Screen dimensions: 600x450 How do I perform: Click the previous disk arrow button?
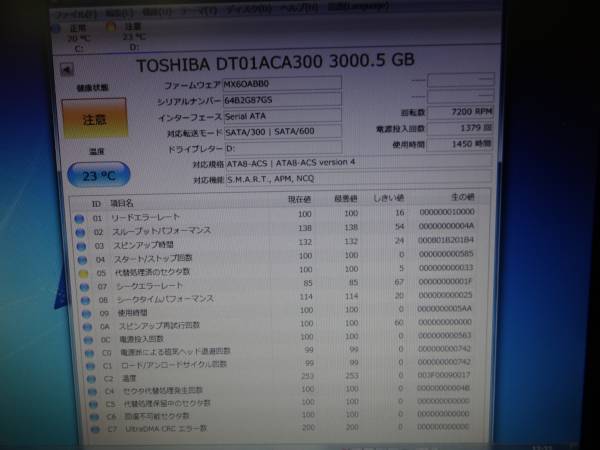(67, 70)
